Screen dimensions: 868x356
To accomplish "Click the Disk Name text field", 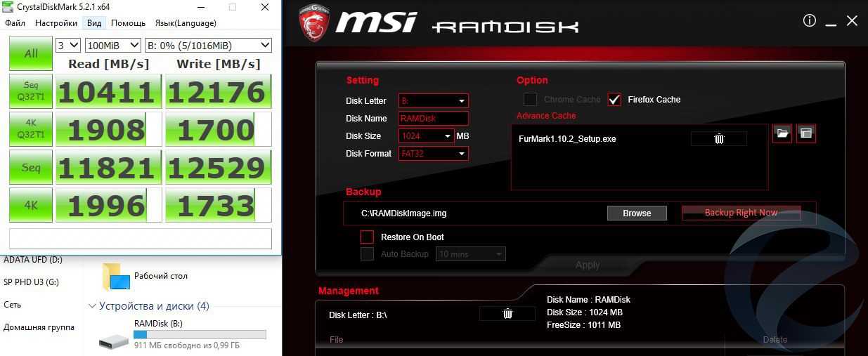I will click(x=434, y=119).
